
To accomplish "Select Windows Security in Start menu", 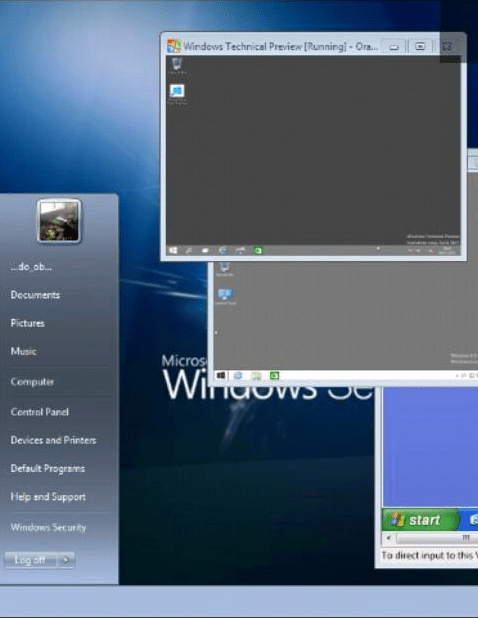I will point(48,527).
